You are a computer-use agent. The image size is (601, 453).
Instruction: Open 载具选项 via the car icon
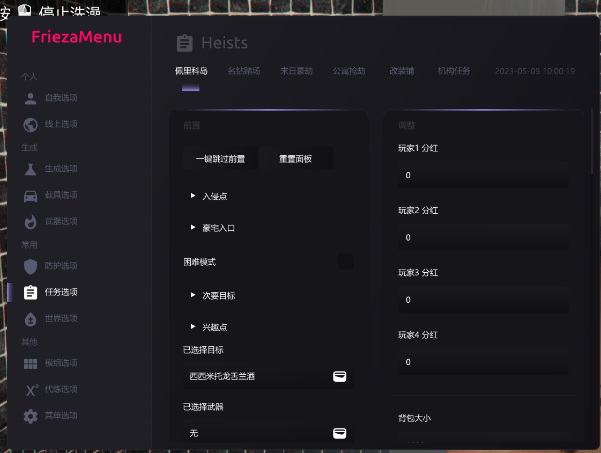[x=30, y=196]
